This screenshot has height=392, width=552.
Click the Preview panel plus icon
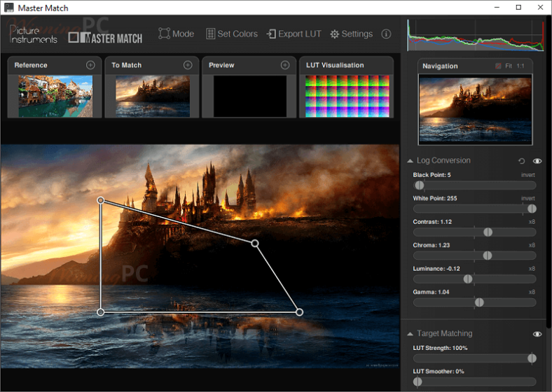click(285, 65)
